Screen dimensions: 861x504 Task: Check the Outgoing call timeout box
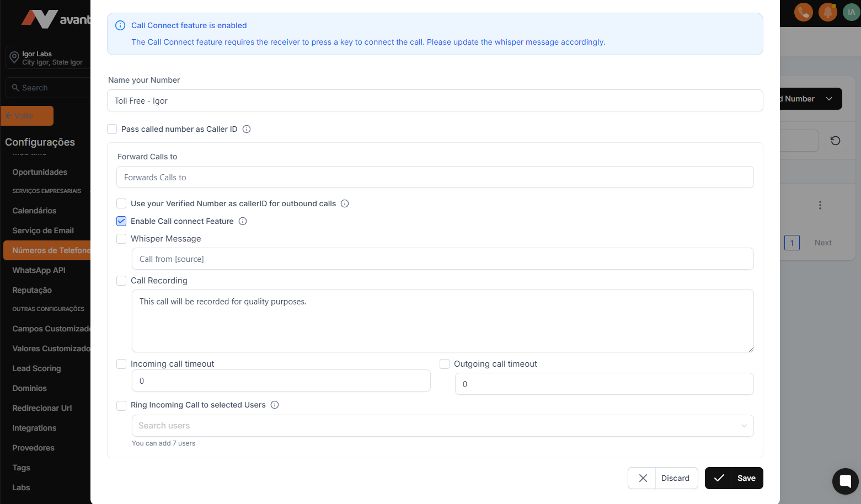445,364
